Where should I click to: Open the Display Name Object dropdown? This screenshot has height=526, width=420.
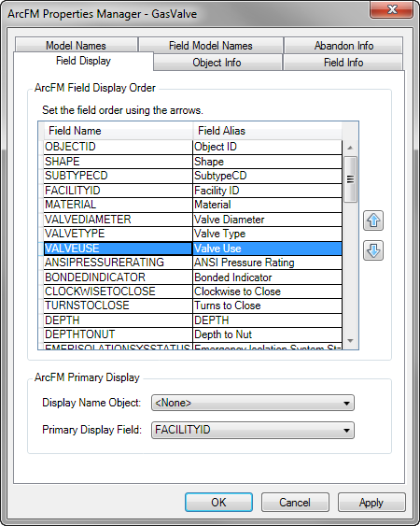coord(253,403)
